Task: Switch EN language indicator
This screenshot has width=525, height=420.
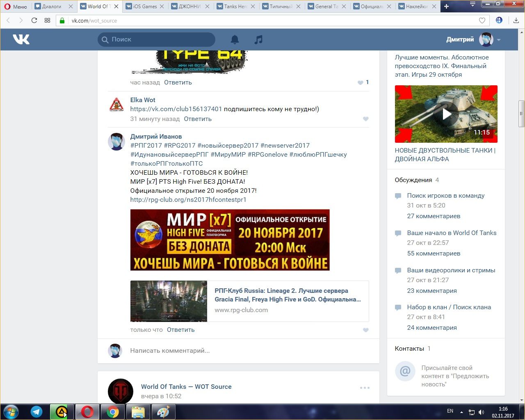Action: point(450,411)
